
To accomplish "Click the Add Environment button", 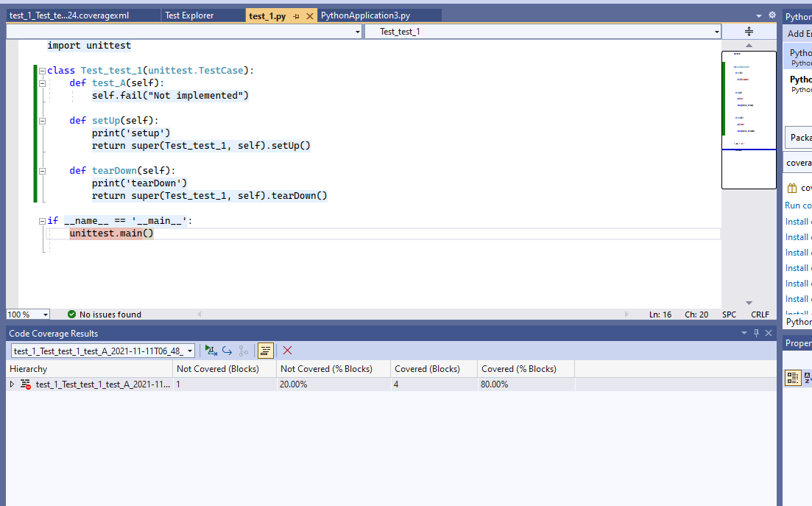I will (x=797, y=32).
